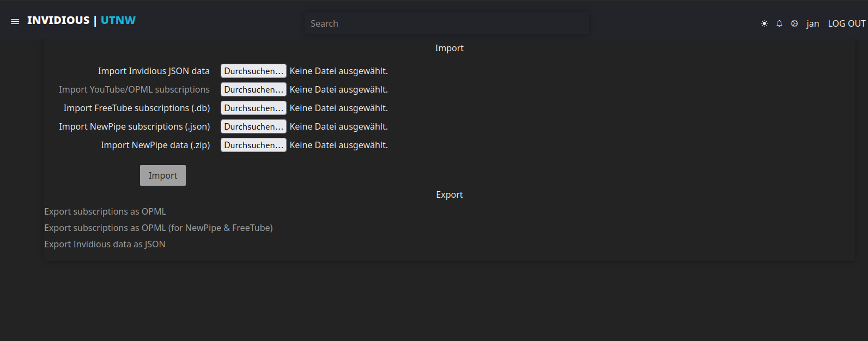Toggle light theme with sun icon
The image size is (868, 341).
764,23
